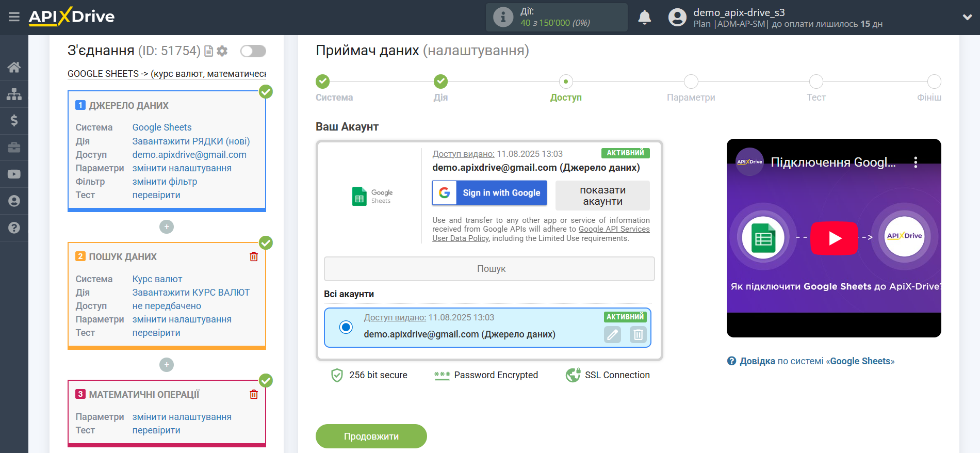Click Sign in with Google button
980x453 pixels.
point(489,193)
